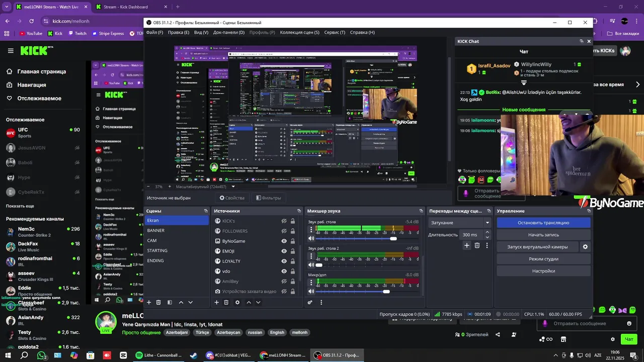Open preview scaling dropdown Масштабируемый
Viewport: 644px width, 362px height.
point(205,187)
